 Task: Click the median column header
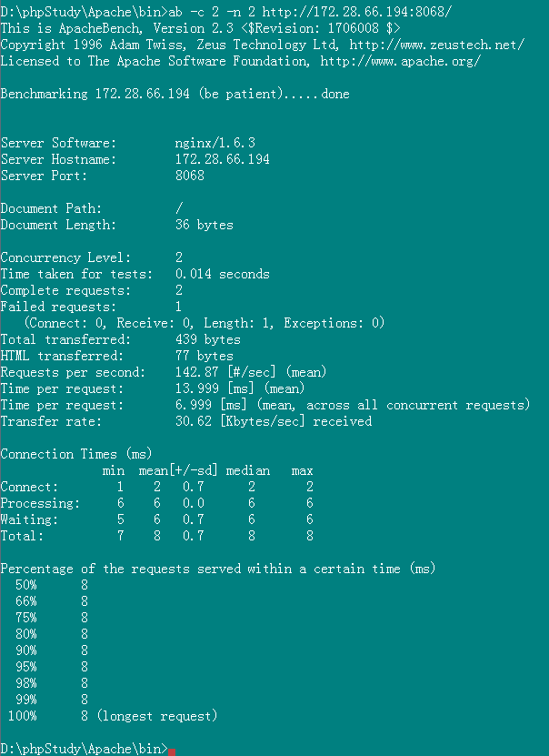tap(247, 470)
